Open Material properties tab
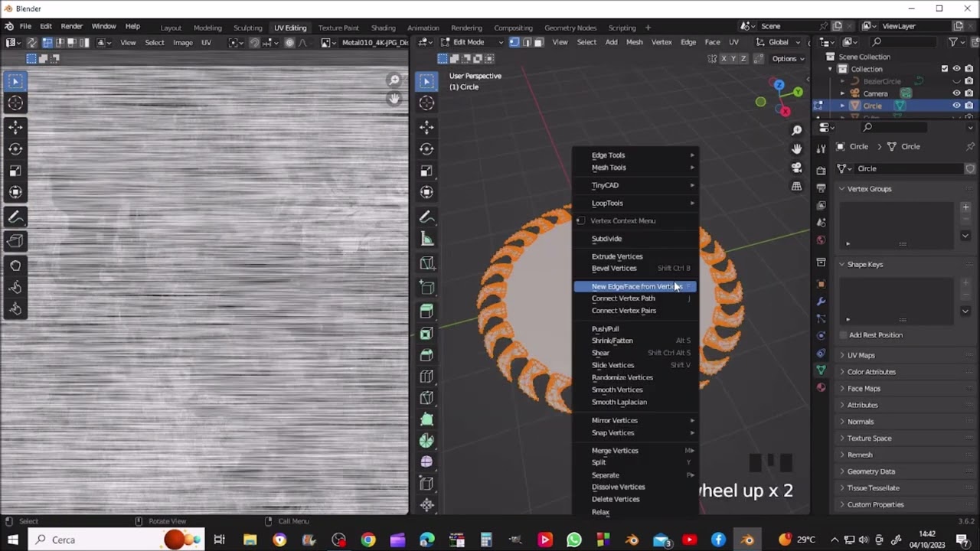This screenshot has width=980, height=551. point(821,387)
